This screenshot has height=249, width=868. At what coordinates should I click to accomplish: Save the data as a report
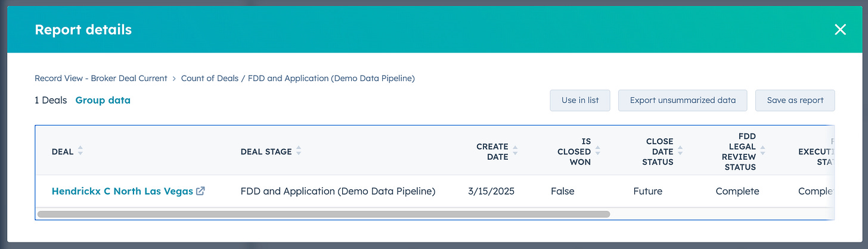(795, 100)
